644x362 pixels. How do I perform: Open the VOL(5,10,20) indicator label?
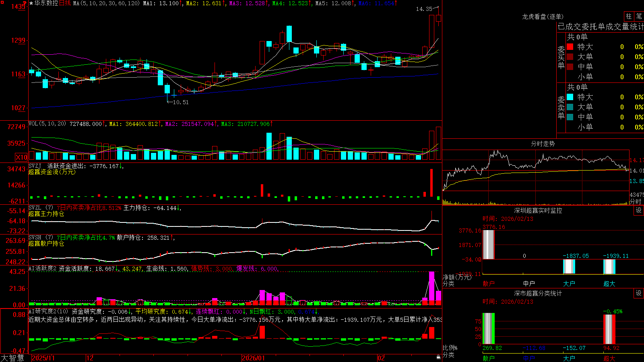click(x=47, y=124)
